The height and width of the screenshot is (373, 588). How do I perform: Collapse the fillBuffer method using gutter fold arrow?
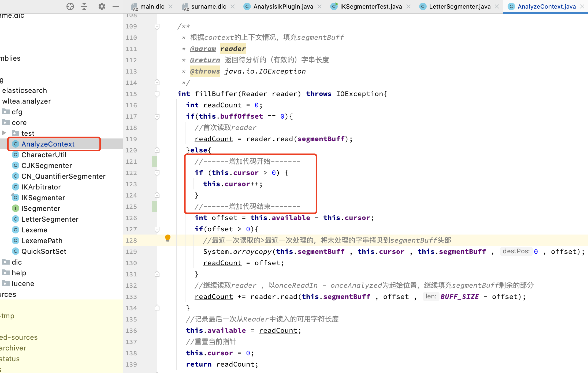(x=157, y=94)
